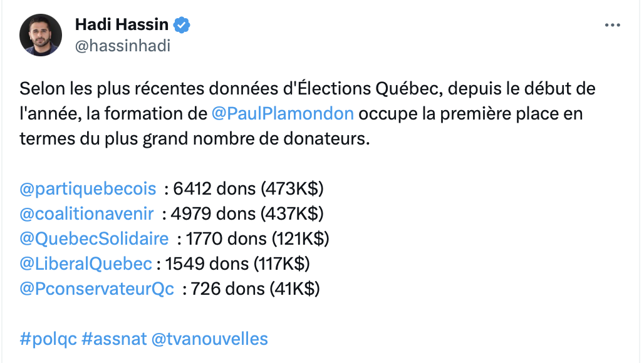644x363 pixels.
Task: Open the @PaulPlamondon mention
Action: coord(283,114)
